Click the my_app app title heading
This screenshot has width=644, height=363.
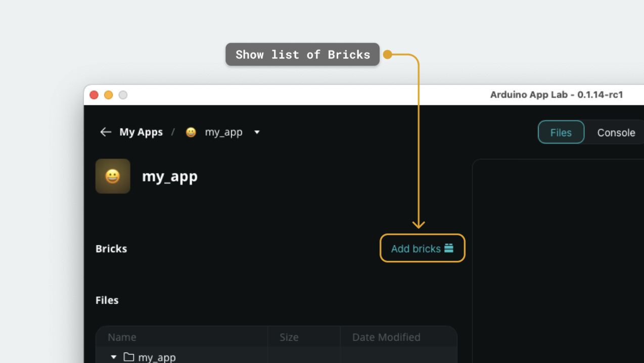tap(170, 176)
